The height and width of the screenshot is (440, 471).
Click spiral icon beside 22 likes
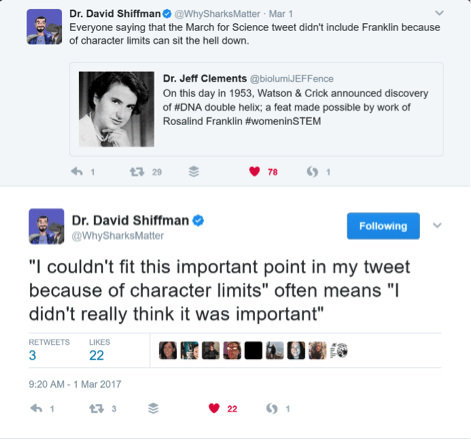tap(272, 408)
